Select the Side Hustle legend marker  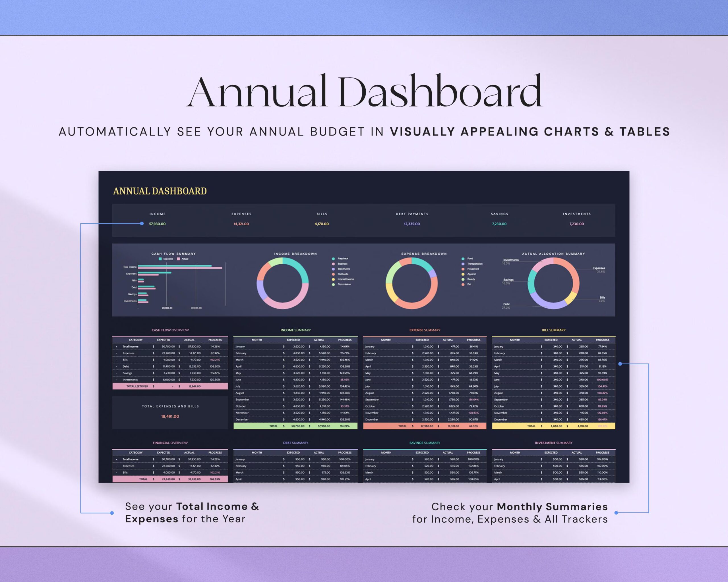(333, 269)
